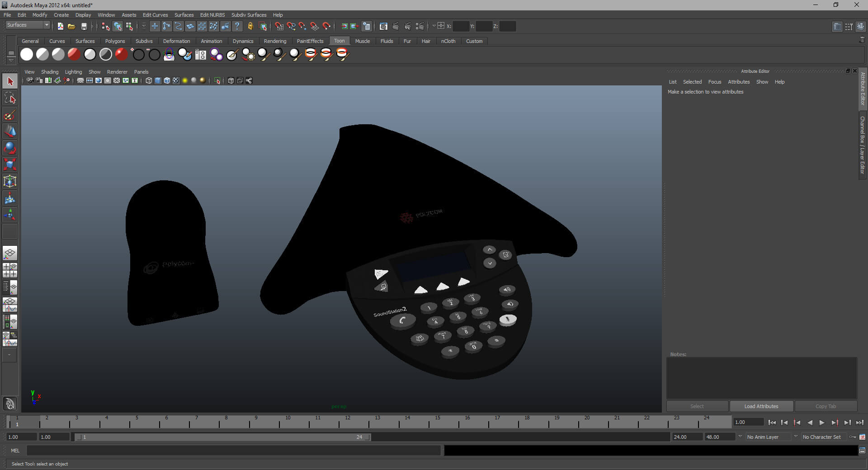Screen dimensions: 868x470
Task: Open a scene with the folder icon
Action: pos(71,27)
